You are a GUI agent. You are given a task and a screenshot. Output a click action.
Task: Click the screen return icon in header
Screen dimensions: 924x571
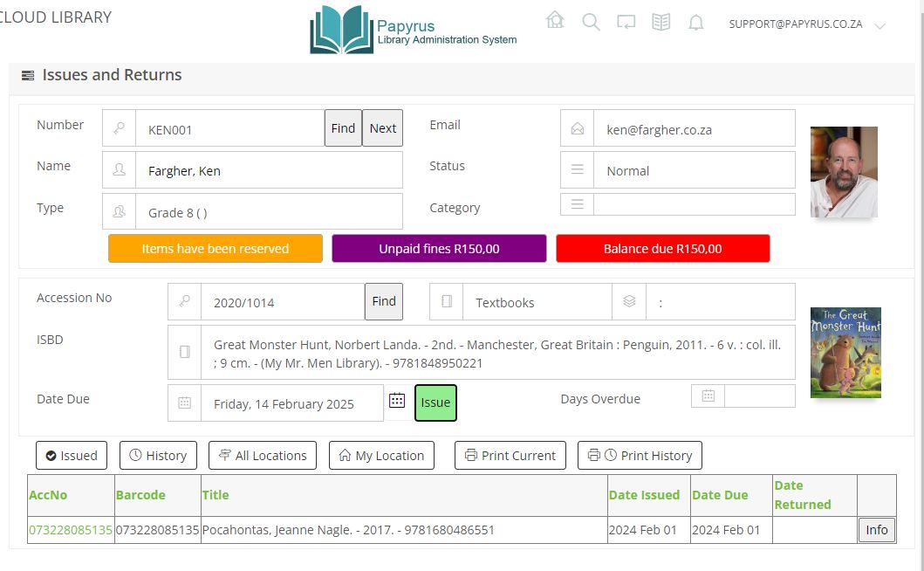coord(626,23)
